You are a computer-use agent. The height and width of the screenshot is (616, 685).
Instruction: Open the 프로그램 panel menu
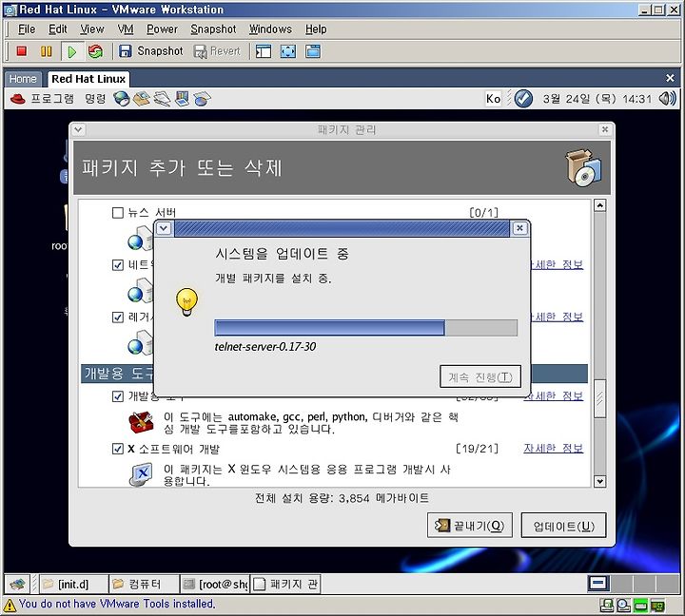coord(52,99)
